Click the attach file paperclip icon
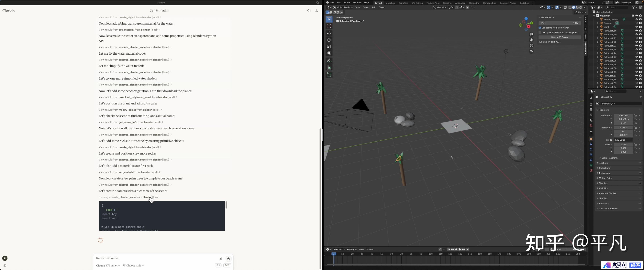The height and width of the screenshot is (270, 644). click(x=221, y=259)
